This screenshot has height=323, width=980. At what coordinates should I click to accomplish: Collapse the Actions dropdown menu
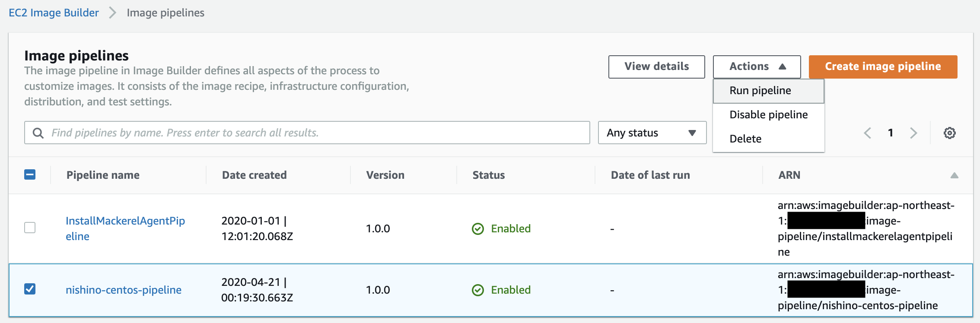[757, 67]
